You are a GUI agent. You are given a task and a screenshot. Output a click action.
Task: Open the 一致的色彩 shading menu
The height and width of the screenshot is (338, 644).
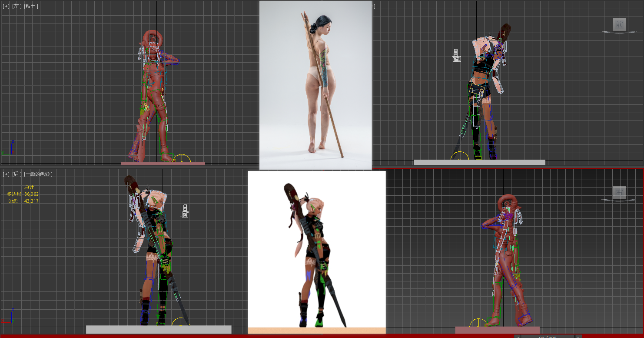[x=38, y=174]
